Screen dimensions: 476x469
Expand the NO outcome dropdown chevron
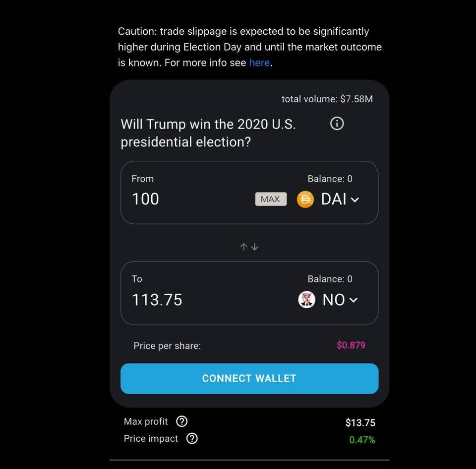click(354, 300)
